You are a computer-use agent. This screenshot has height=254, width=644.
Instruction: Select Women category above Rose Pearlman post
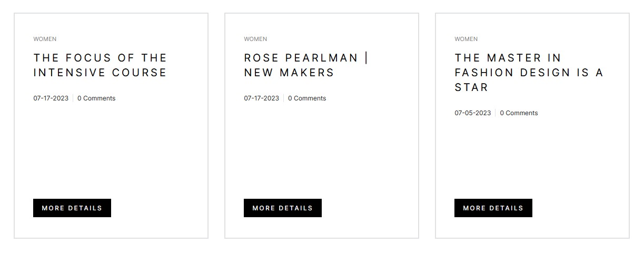click(x=255, y=39)
